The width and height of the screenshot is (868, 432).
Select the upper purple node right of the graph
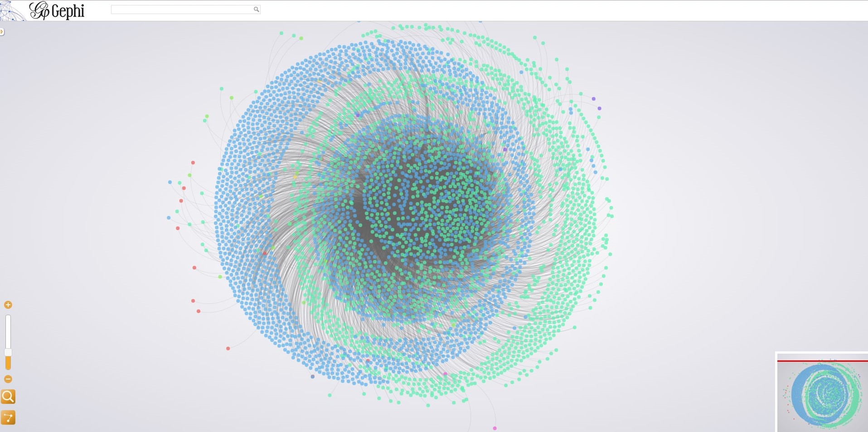coord(593,99)
